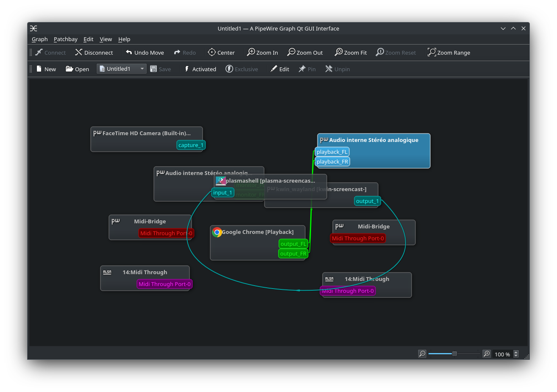This screenshot has width=557, height=392.
Task: Click the Chrome icon on the Playback node
Action: pyautogui.click(x=217, y=232)
